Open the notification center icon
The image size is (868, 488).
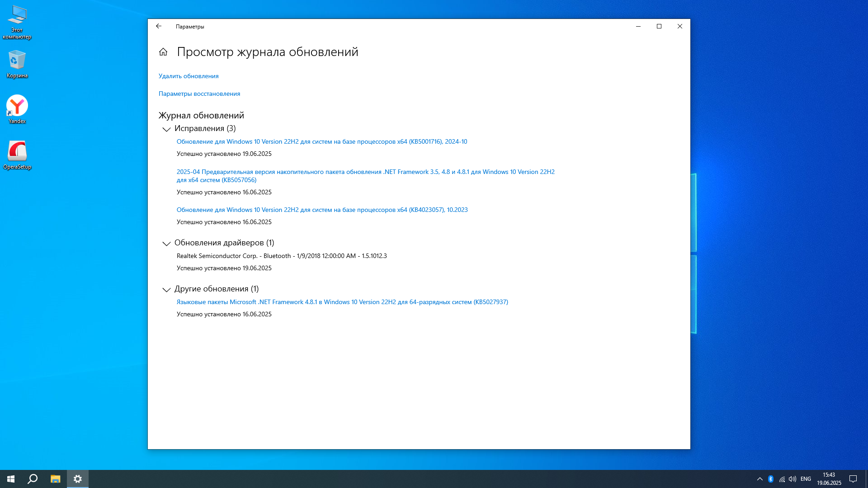853,479
